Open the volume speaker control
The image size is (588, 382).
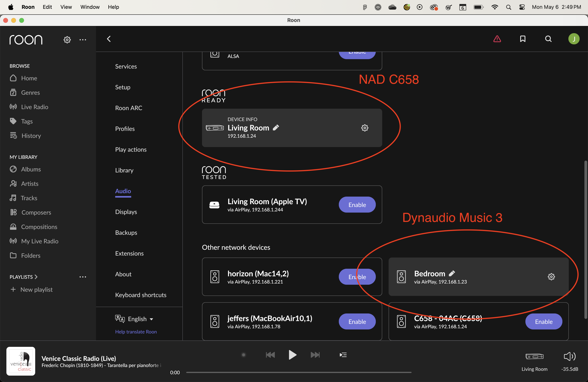pos(569,356)
